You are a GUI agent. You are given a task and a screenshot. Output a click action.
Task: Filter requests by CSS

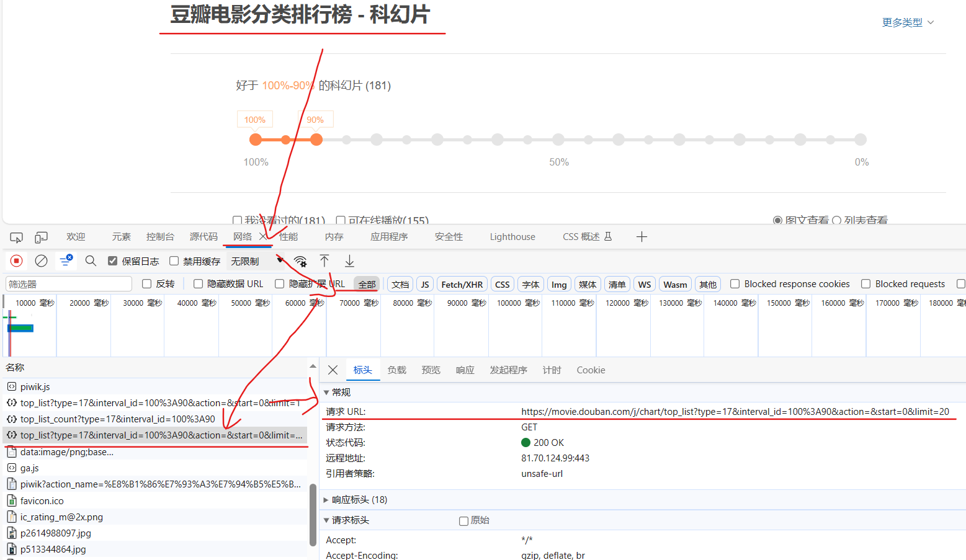click(x=503, y=285)
